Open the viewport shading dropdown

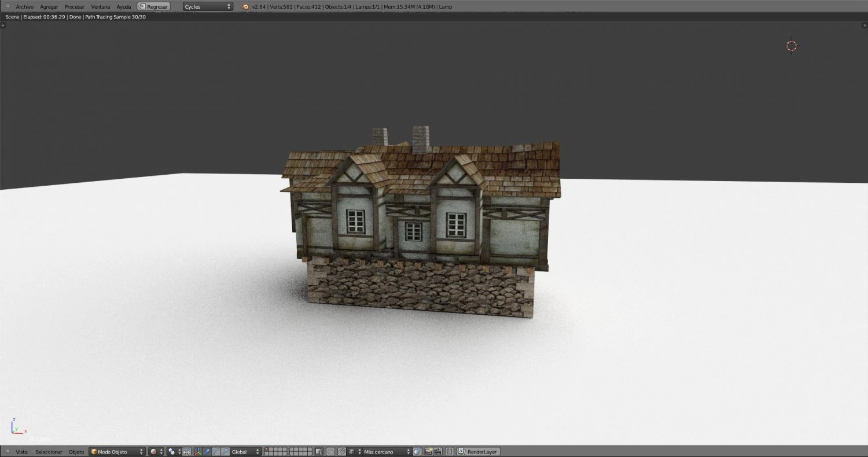click(156, 452)
